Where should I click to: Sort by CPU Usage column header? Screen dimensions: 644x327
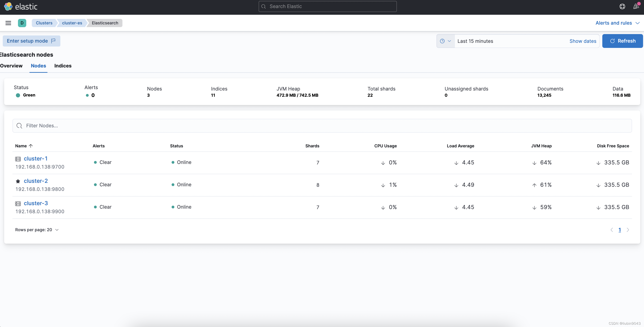tap(385, 146)
